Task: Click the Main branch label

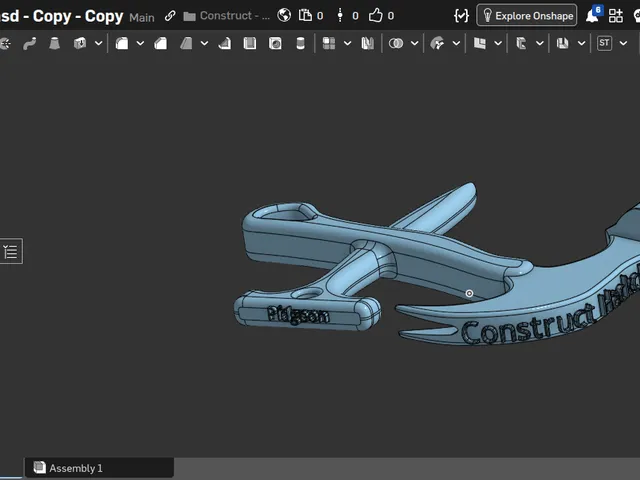Action: (142, 18)
